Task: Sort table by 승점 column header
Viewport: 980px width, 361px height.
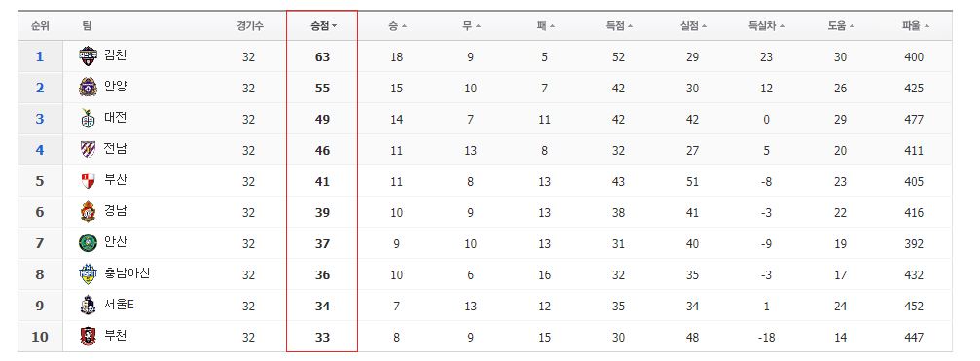Action: pyautogui.click(x=323, y=26)
